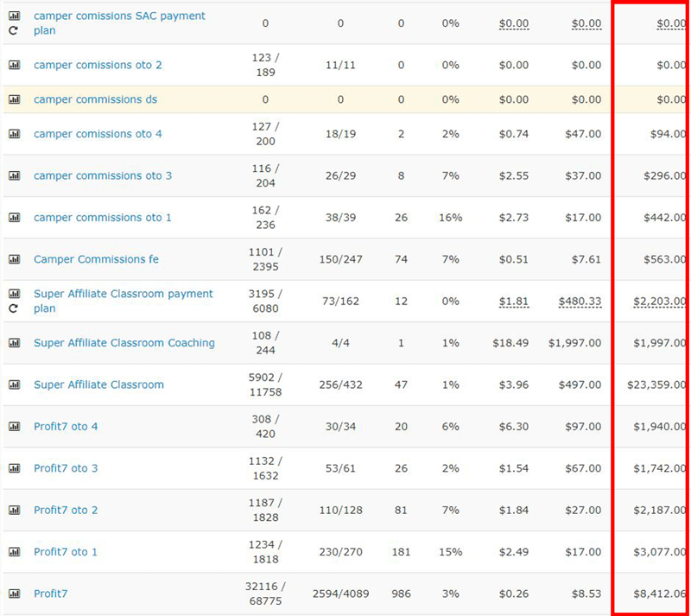
Task: Select the 32116 / 68775 hops cell
Action: [265, 594]
